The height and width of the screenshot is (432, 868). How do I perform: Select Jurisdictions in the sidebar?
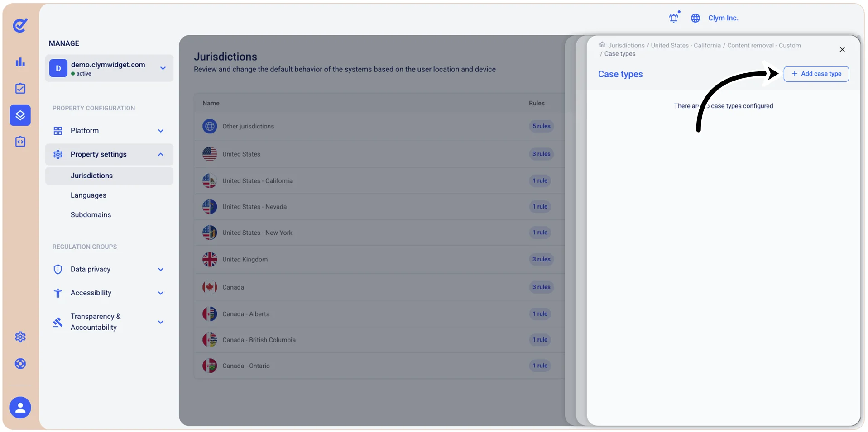[x=109, y=176]
